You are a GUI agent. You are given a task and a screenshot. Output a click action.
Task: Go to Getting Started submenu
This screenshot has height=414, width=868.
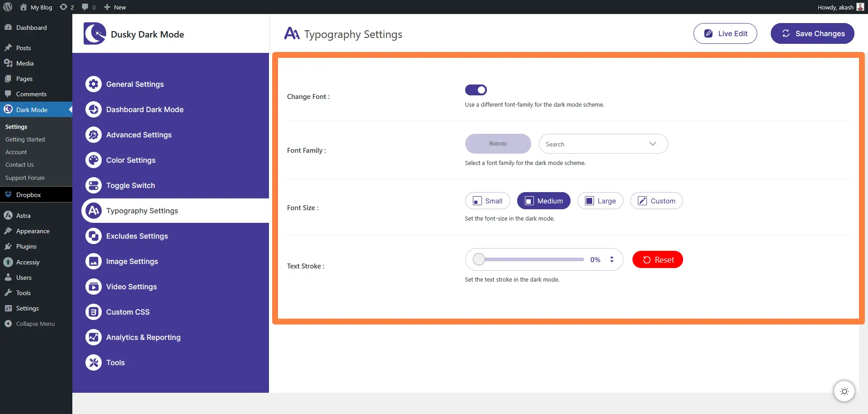tap(25, 140)
